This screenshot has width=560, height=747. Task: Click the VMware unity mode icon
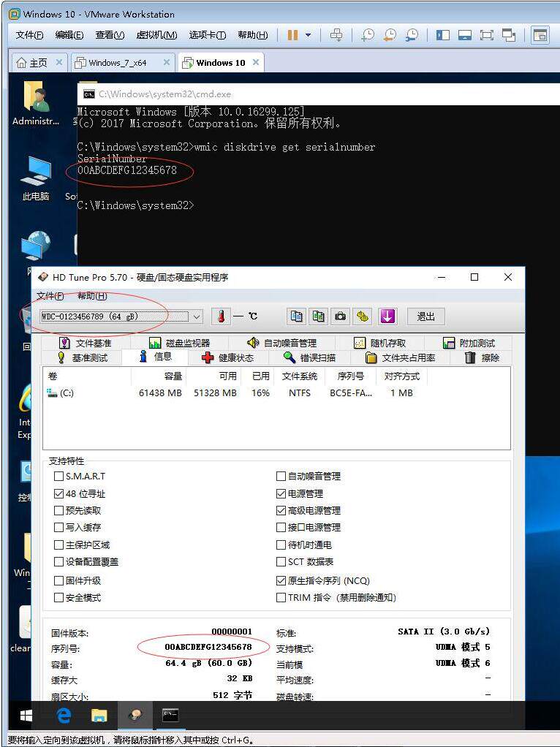click(x=509, y=35)
